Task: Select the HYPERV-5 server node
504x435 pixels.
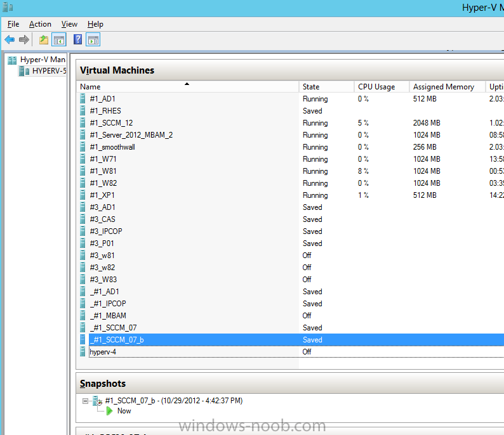Action: (49, 71)
